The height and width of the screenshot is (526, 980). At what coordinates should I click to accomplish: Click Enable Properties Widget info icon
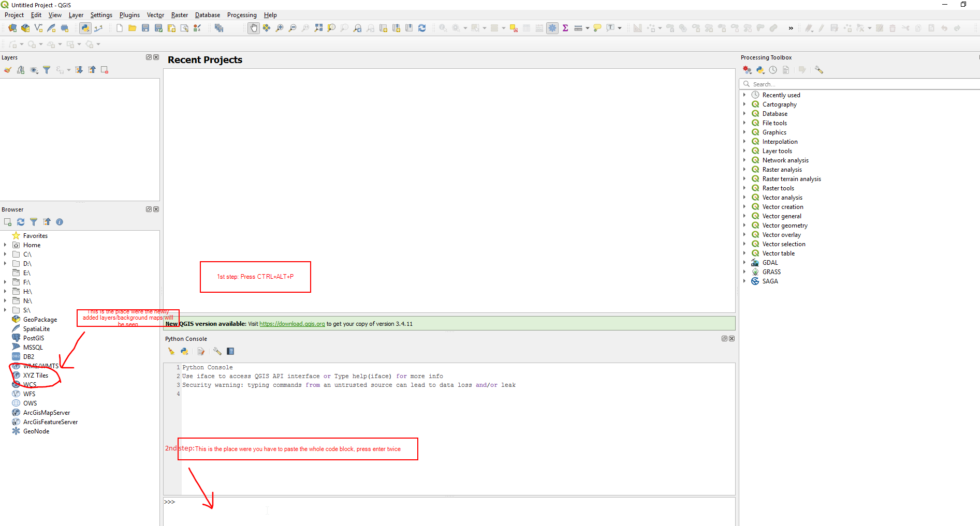click(x=60, y=222)
